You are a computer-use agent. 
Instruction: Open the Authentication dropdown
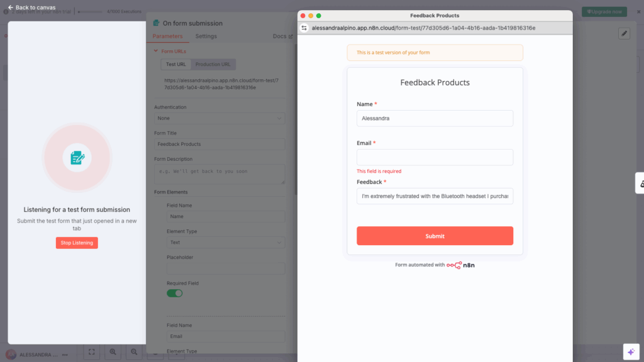[219, 118]
